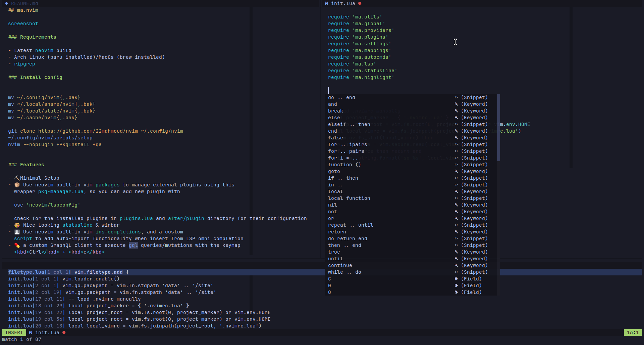Click the Neovim icon in the statusline
644x354 pixels.
pos(31,333)
